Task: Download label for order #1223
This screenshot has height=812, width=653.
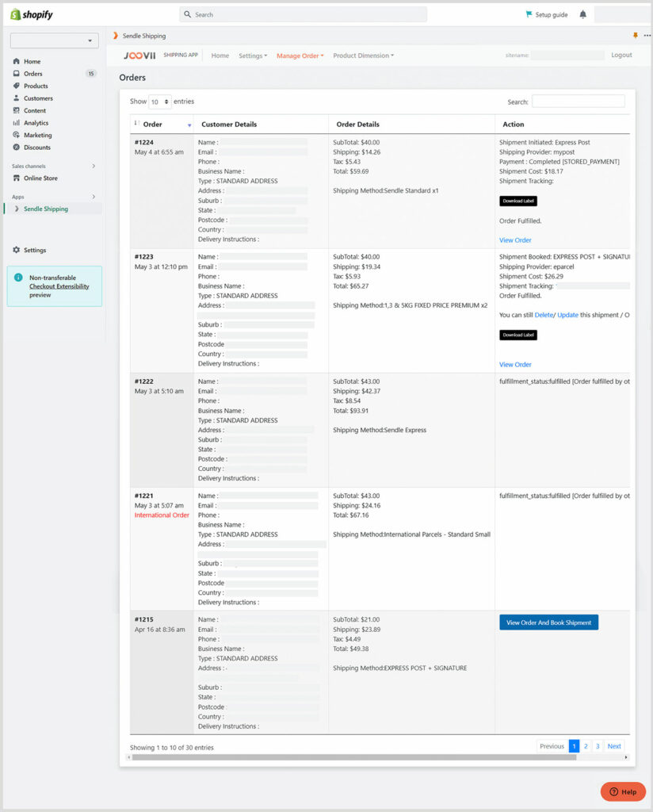Action: click(518, 335)
